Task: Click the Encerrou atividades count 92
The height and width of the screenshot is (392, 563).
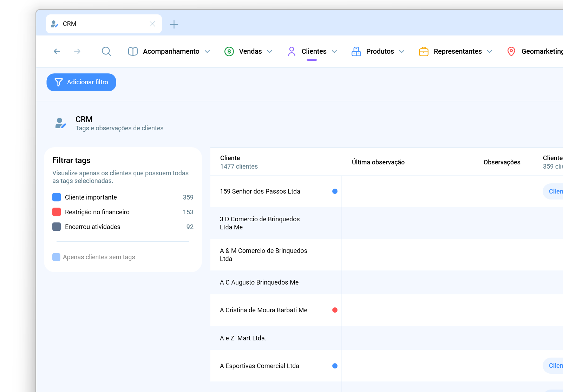Action: [x=190, y=227]
